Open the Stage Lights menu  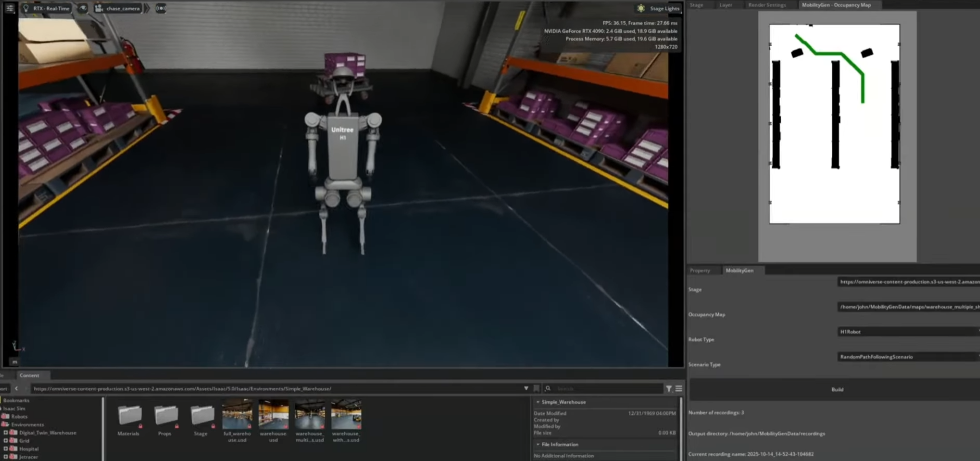[665, 8]
